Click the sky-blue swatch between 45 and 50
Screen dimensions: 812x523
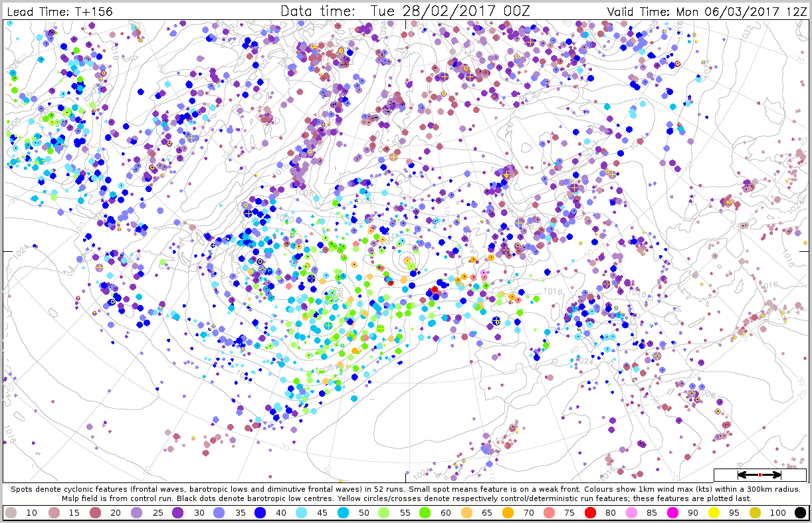point(344,512)
